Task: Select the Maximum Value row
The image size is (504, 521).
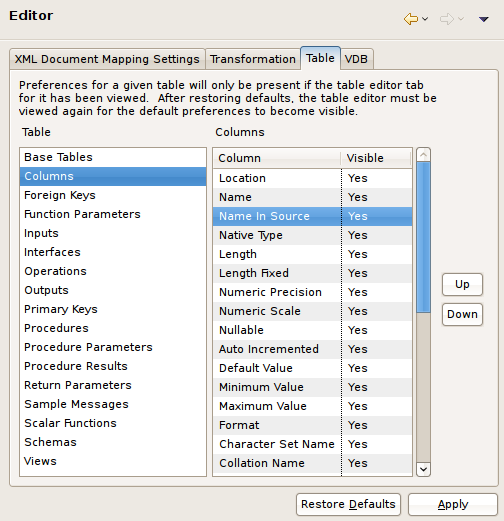Action: point(313,406)
